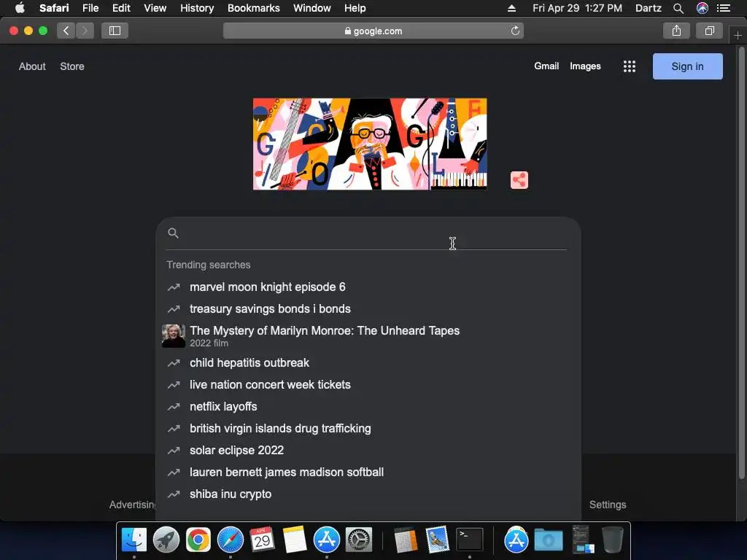Open the Store link
This screenshot has height=560, width=747.
(x=72, y=66)
